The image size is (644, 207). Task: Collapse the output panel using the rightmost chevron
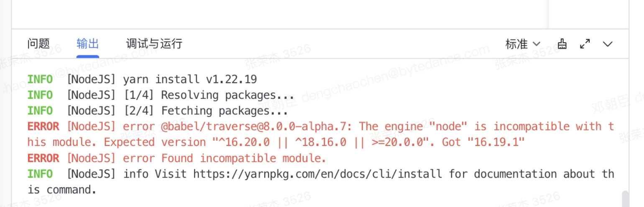[x=608, y=44]
